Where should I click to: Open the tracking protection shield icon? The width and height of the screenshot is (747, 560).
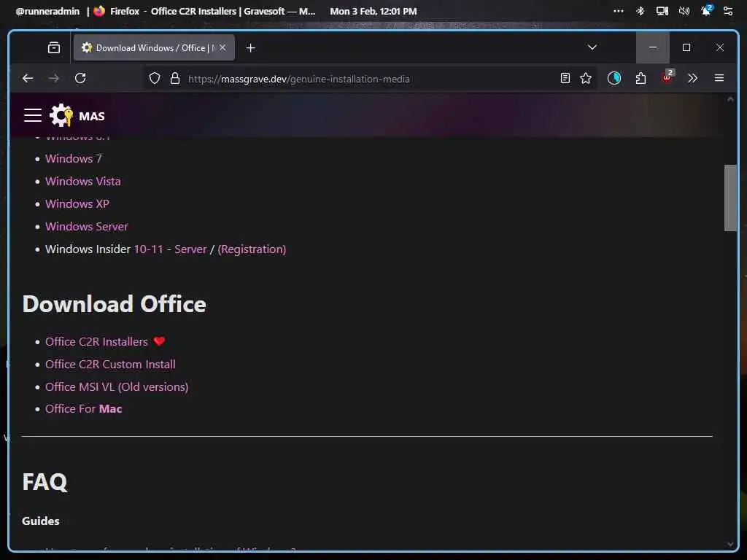(x=155, y=78)
